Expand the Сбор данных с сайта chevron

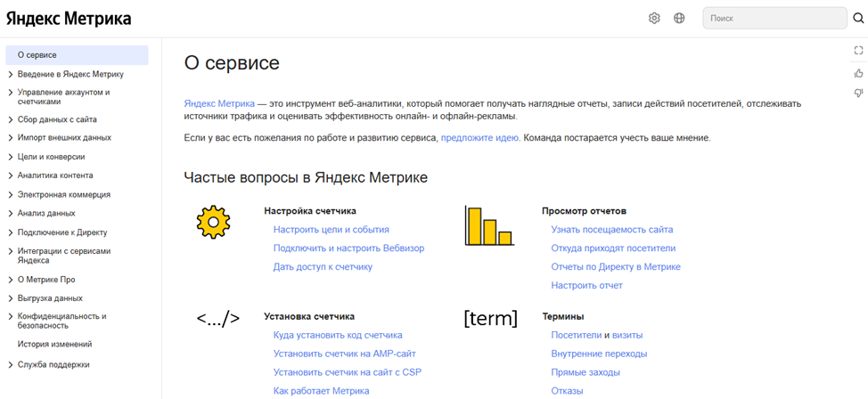[x=11, y=119]
